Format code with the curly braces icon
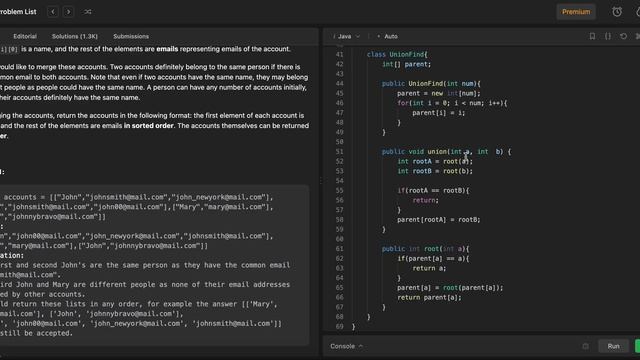The height and width of the screenshot is (360, 640). (x=608, y=36)
